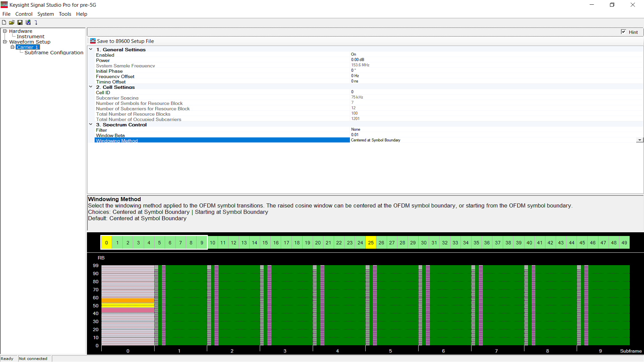Click the New file toolbar icon
Screen dimensions: 644x362
tap(4, 22)
